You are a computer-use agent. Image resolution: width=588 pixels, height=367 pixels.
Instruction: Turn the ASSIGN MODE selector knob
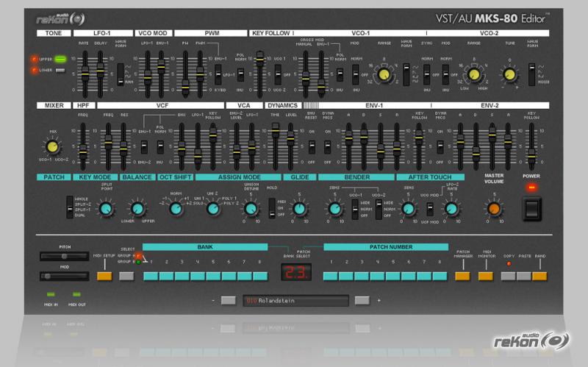point(213,209)
